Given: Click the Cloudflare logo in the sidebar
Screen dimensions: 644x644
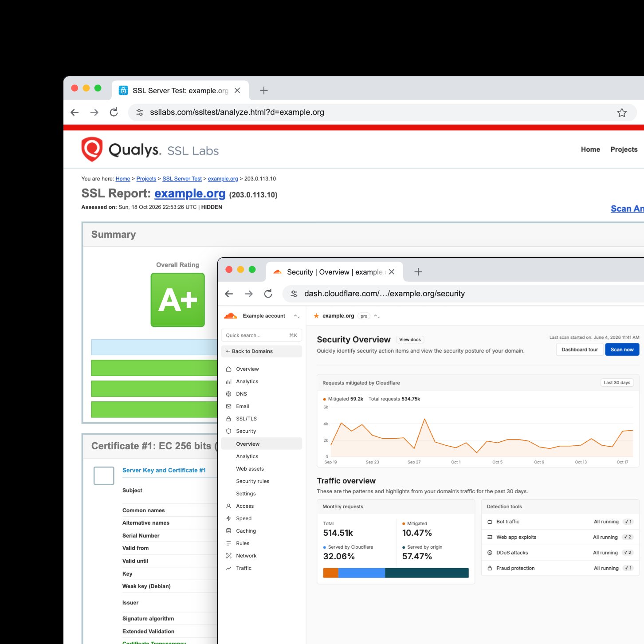Looking at the screenshot, I should coord(231,316).
